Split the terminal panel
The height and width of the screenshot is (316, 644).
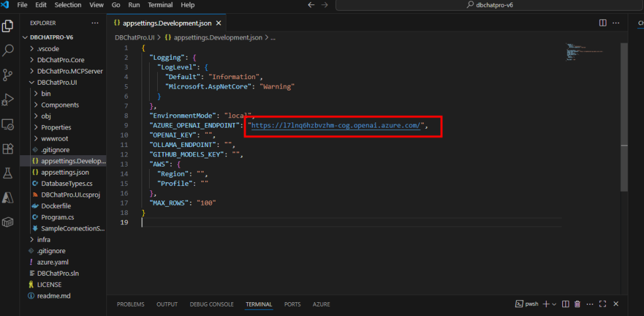tap(565, 304)
